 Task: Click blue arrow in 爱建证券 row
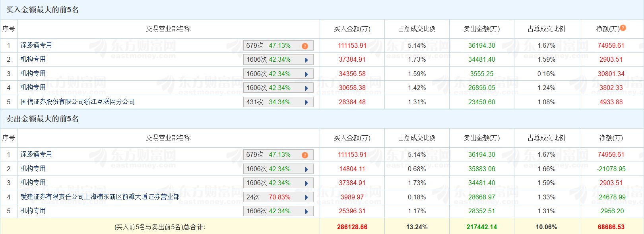pos(306,197)
